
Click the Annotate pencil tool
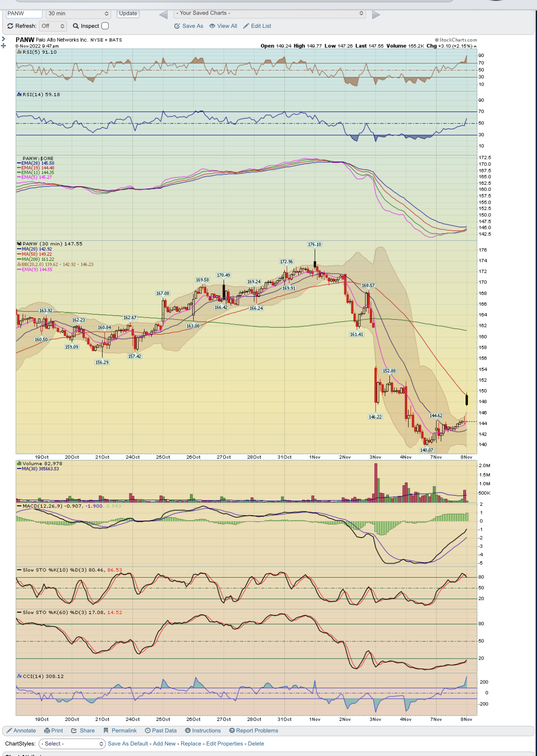tap(21, 731)
